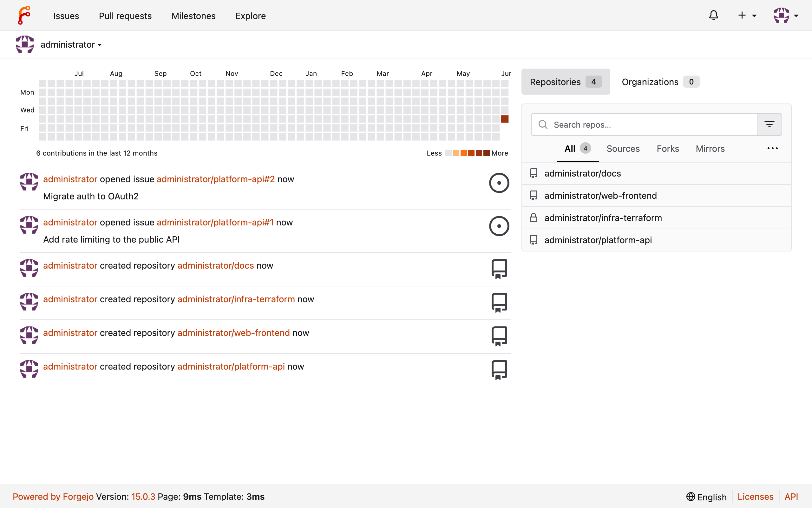
Task: Open issue link administrator/platform-api#2
Action: [x=216, y=179]
